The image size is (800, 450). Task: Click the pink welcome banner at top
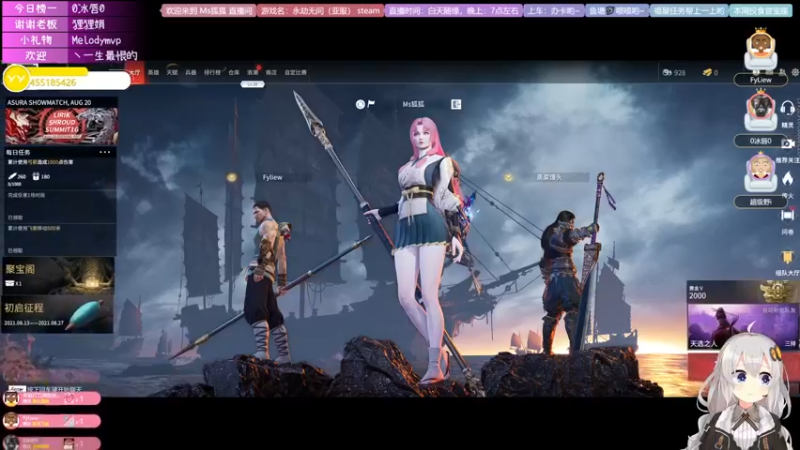point(209,11)
